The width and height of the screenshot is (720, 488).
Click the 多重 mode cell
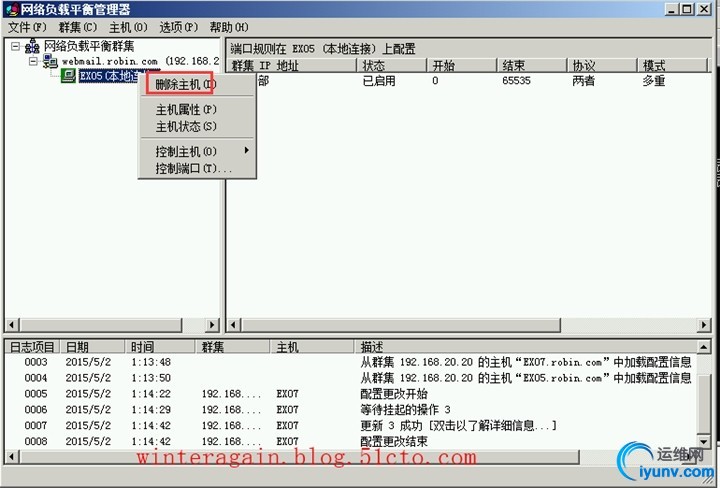point(653,81)
